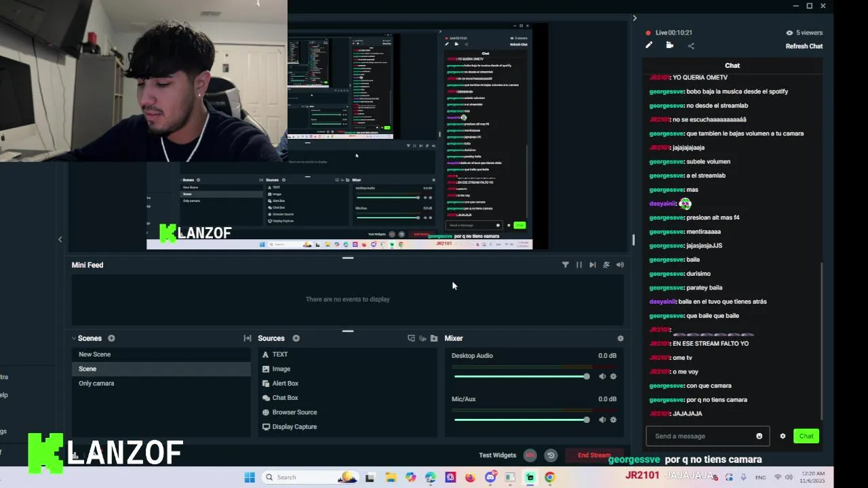Screen dimensions: 868x488
Task: Open Google Chrome from taskbar
Action: pyautogui.click(x=550, y=477)
